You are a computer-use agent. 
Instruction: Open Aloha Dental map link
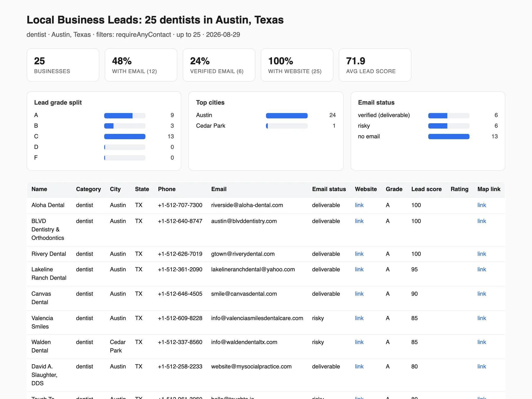(481, 205)
